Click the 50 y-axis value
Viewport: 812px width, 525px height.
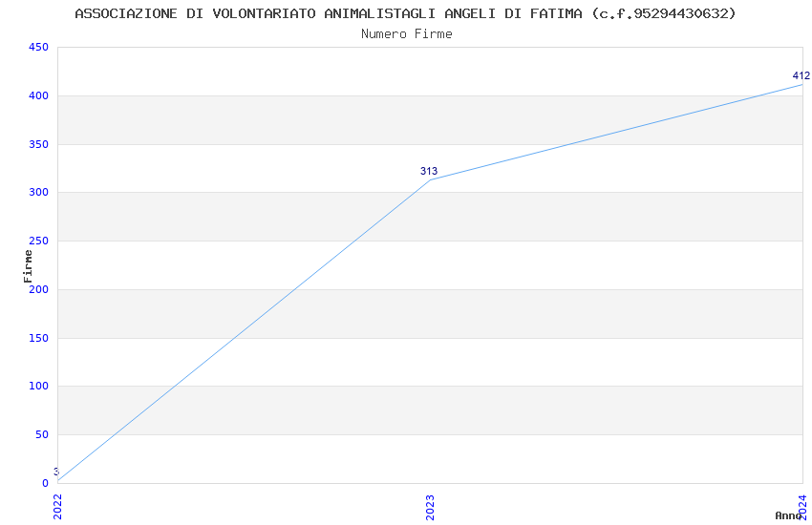[x=42, y=435]
